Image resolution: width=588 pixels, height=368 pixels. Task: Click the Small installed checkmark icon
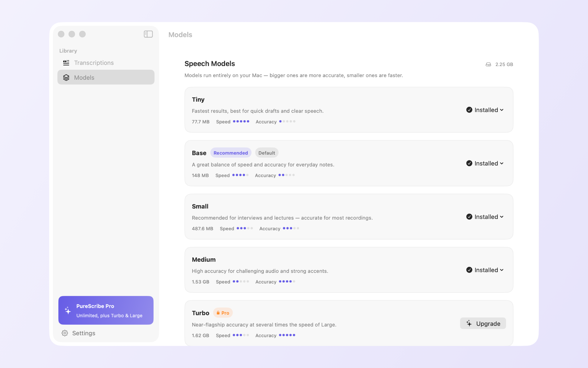(469, 217)
